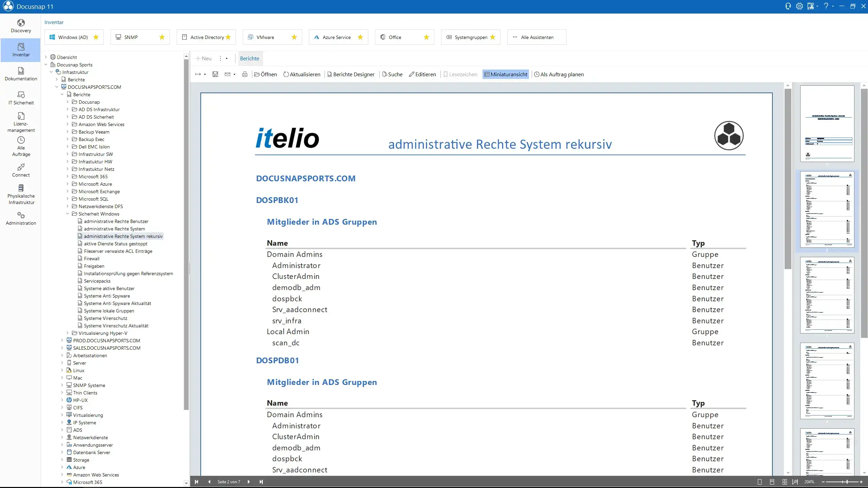
Task: Click the zoom in plus icon
Action: click(861, 482)
